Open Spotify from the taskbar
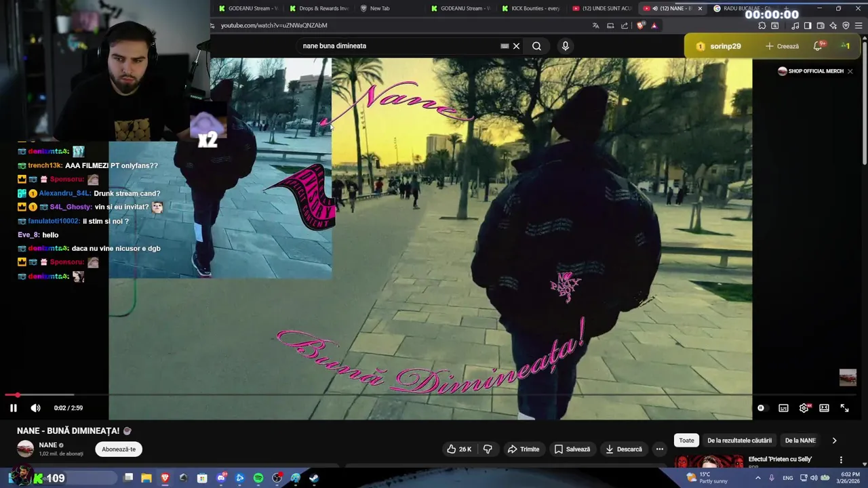This screenshot has height=488, width=868. (x=258, y=478)
